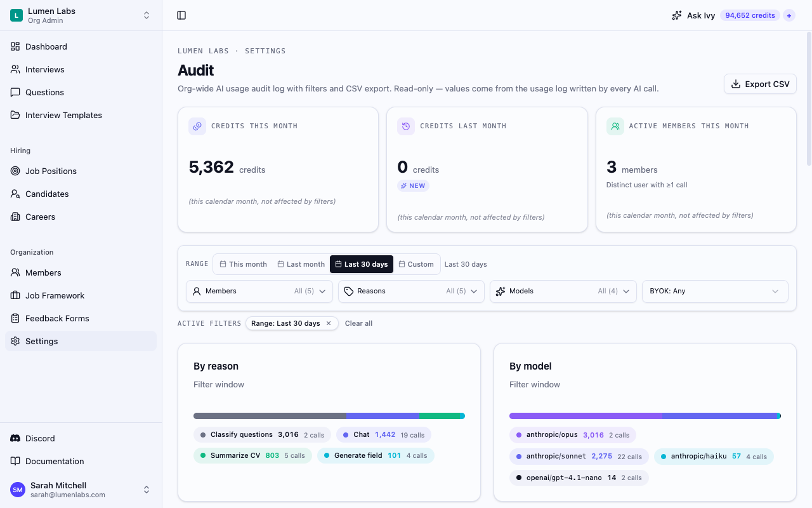812x508 pixels.
Task: Click the Ask Ivy button
Action: (x=693, y=15)
